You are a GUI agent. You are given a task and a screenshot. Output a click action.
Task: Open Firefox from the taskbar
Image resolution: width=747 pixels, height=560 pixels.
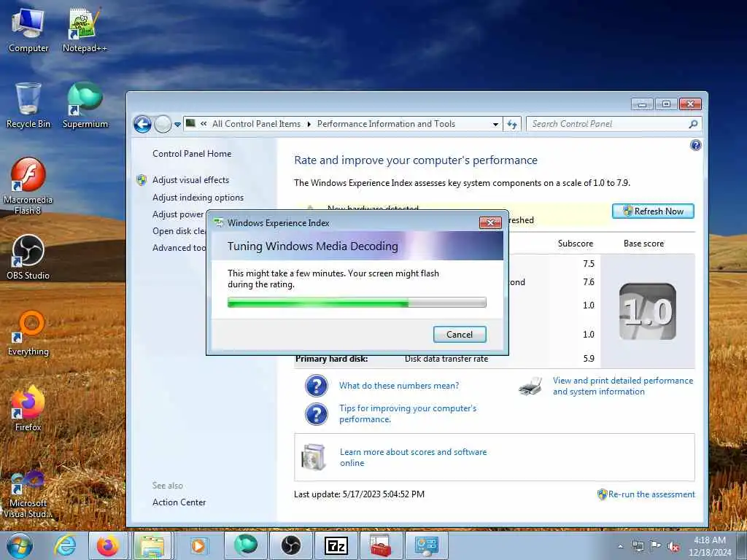point(108,545)
